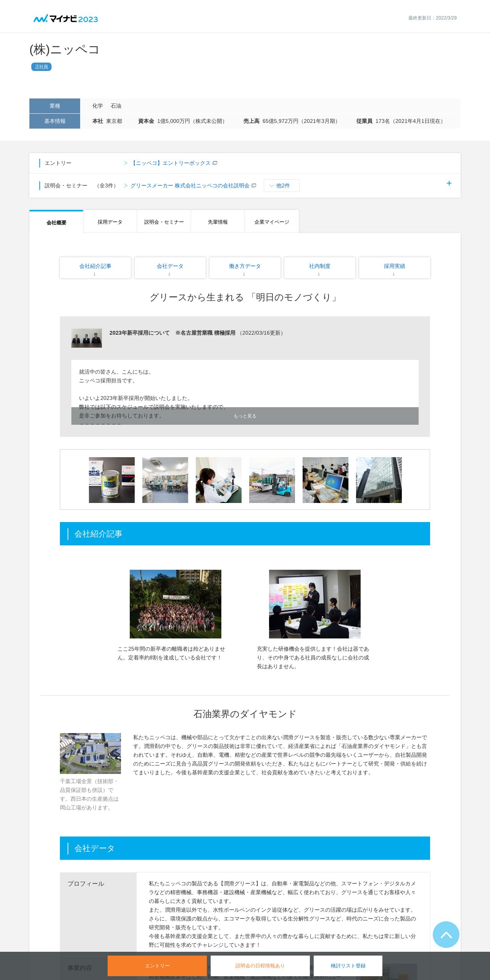490x980 pixels.
Task: Jump to 働き方データ section
Action: pos(245,268)
